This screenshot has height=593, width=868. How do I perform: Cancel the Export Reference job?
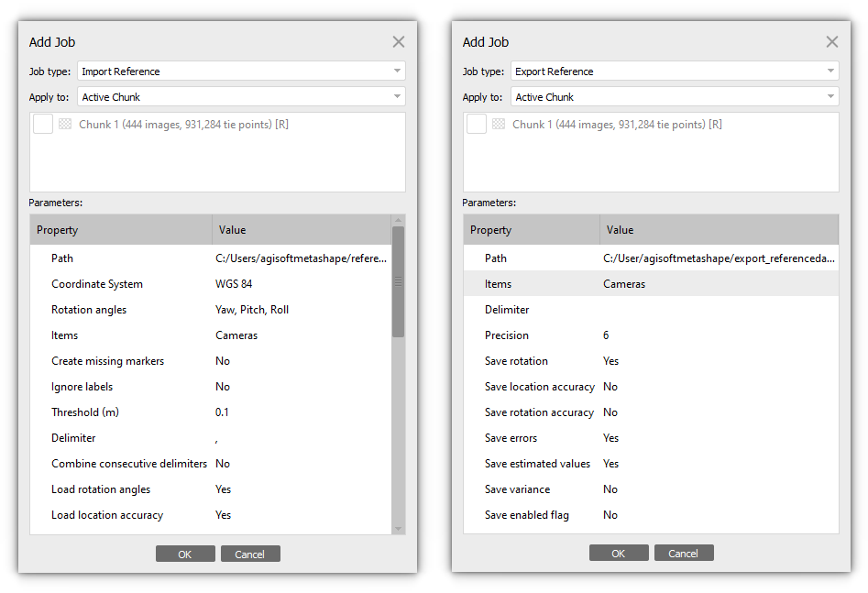(x=683, y=554)
